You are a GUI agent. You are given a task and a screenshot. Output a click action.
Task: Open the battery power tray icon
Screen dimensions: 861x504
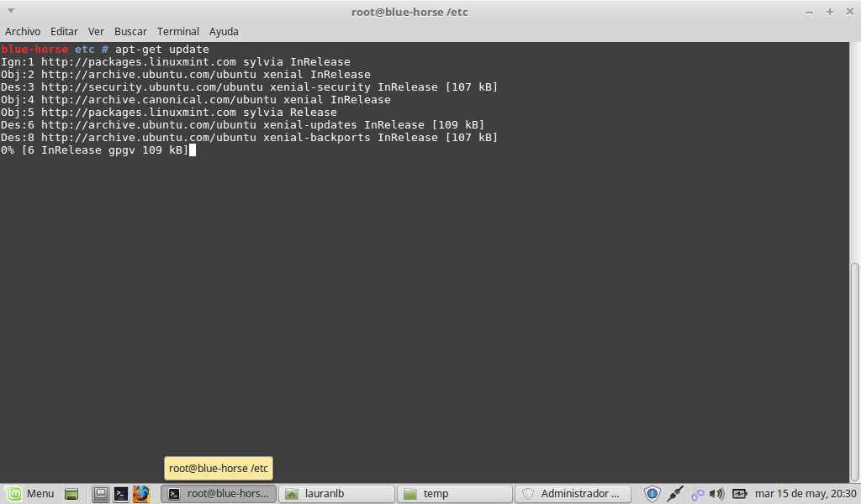tap(739, 494)
